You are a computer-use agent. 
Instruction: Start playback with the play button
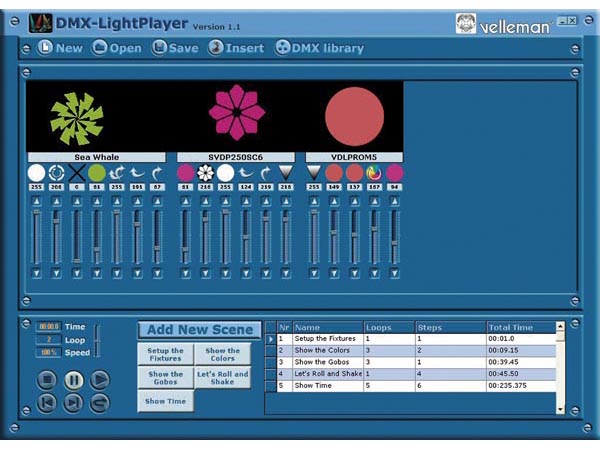(100, 380)
